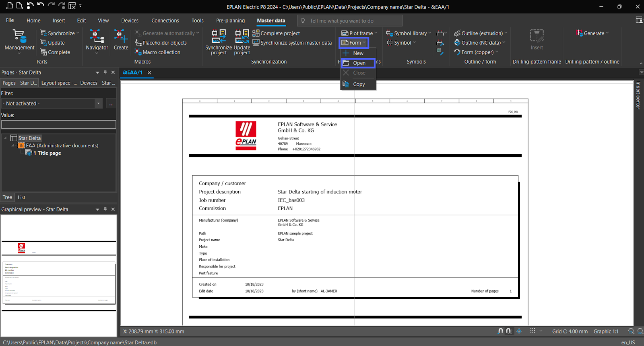The height and width of the screenshot is (346, 644).
Task: Select New in the Form menu
Action: point(358,53)
